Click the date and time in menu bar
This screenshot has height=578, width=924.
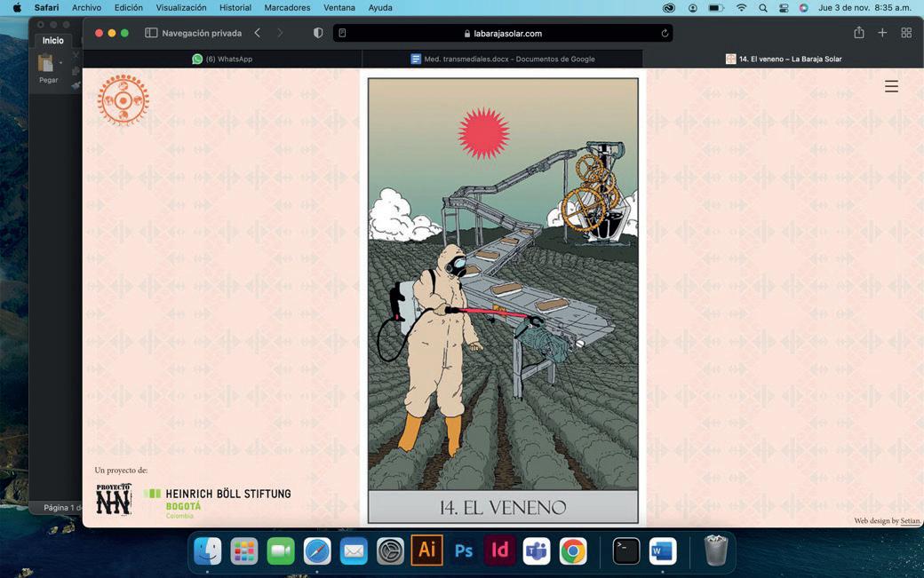[x=864, y=8]
